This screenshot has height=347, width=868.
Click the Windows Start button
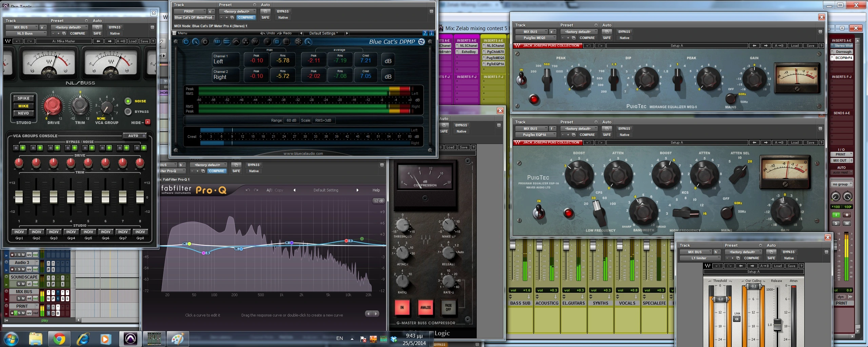[11, 339]
